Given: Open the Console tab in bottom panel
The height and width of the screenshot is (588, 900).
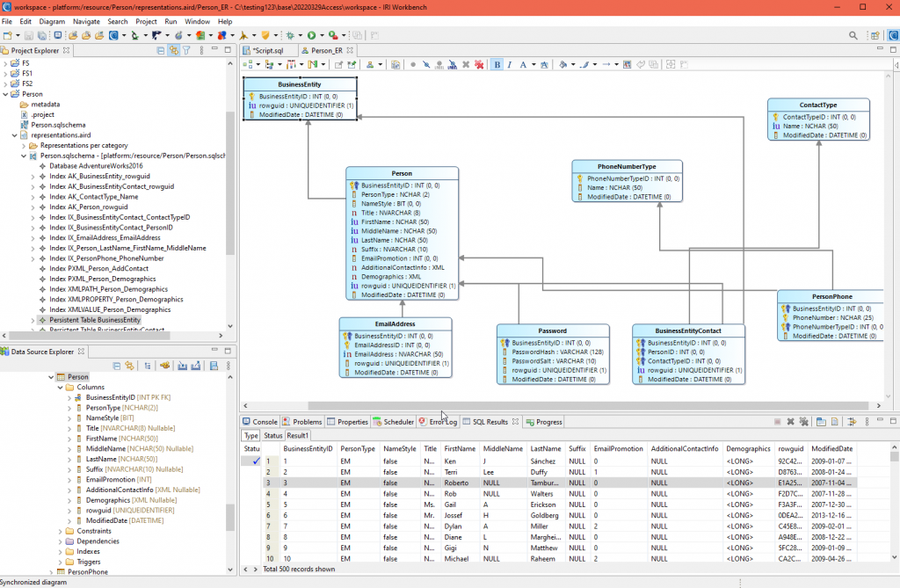Looking at the screenshot, I should (265, 422).
